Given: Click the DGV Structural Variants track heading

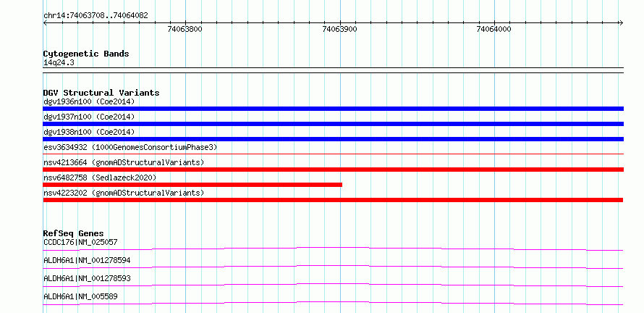Looking at the screenshot, I should point(101,93).
